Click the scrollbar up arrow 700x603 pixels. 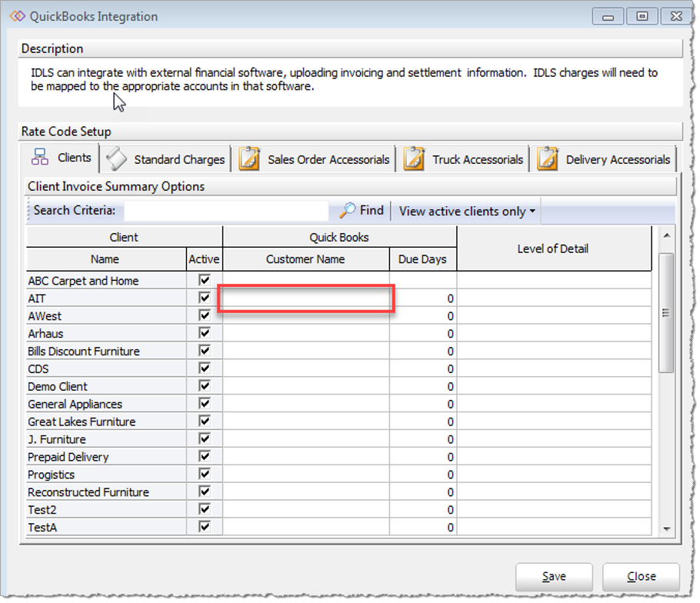pyautogui.click(x=666, y=235)
